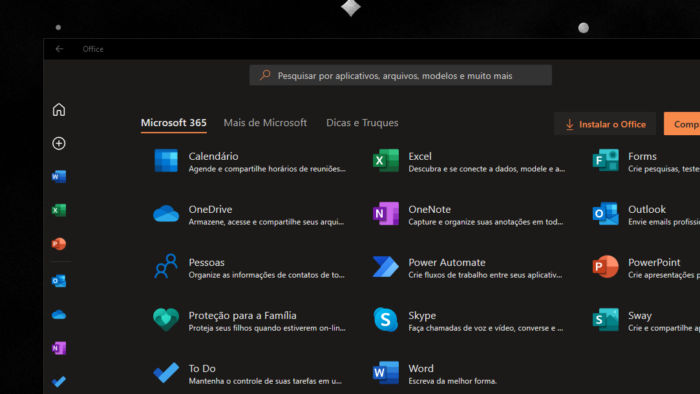Click the PowerPoint icon in grid
Screen dimensions: 700x394
point(605,266)
